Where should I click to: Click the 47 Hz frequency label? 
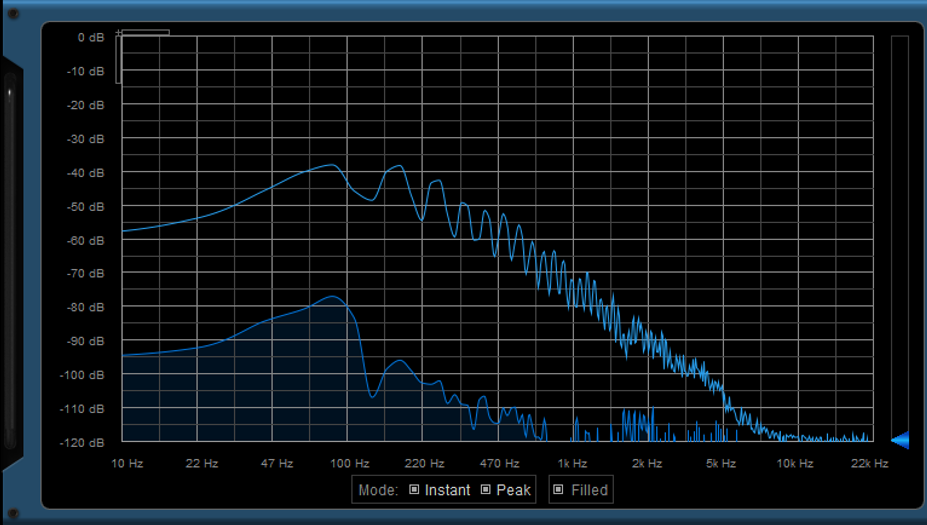tap(277, 464)
